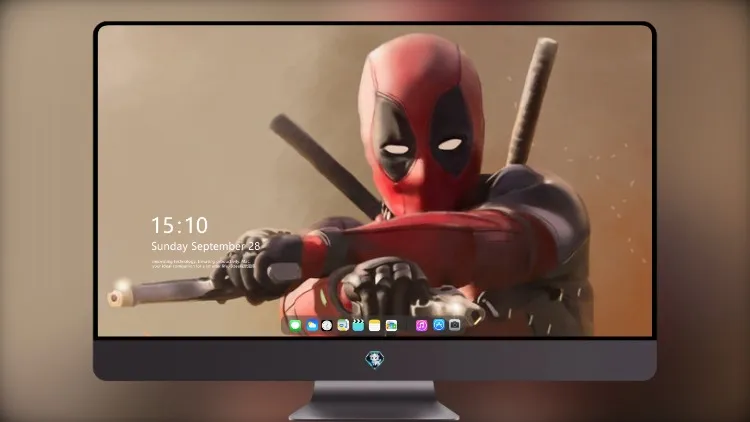Open the blue App Store icon in the dock

439,325
